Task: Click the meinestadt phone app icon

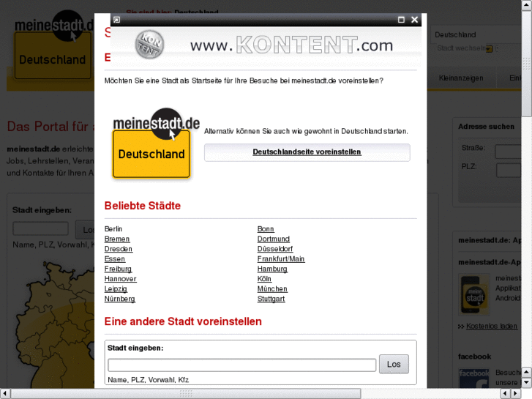Action: (474, 294)
